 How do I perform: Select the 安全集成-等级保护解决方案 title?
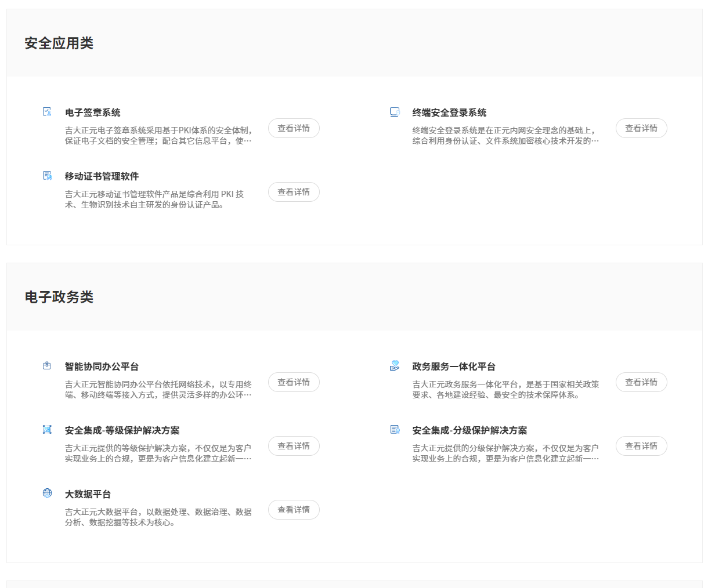click(122, 430)
